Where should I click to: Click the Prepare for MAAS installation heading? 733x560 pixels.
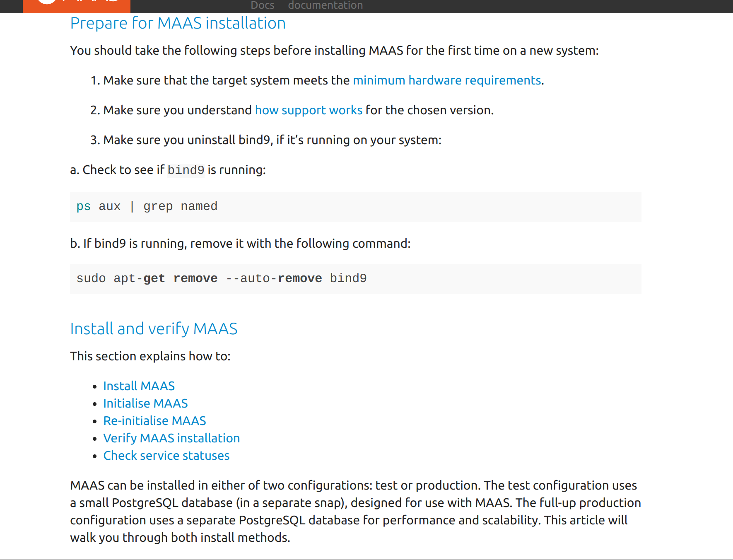click(x=178, y=23)
